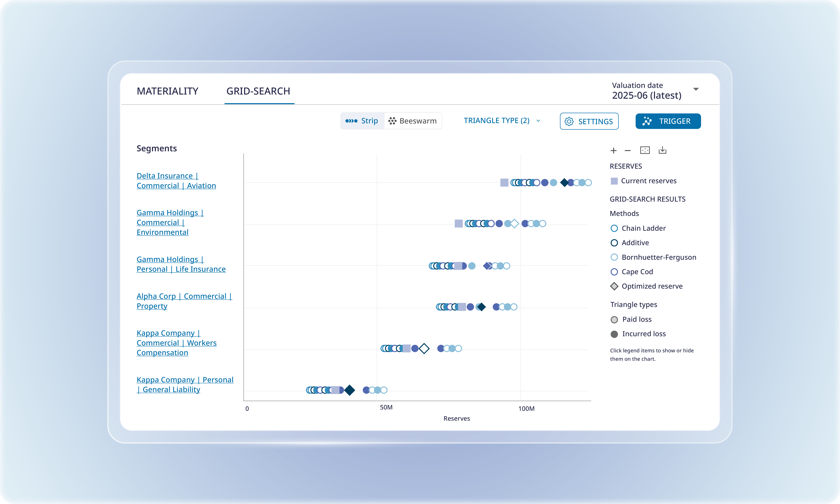Screen dimensions: 840x504
Task: Click Gamma Environmental current reserves square
Action: click(x=459, y=223)
